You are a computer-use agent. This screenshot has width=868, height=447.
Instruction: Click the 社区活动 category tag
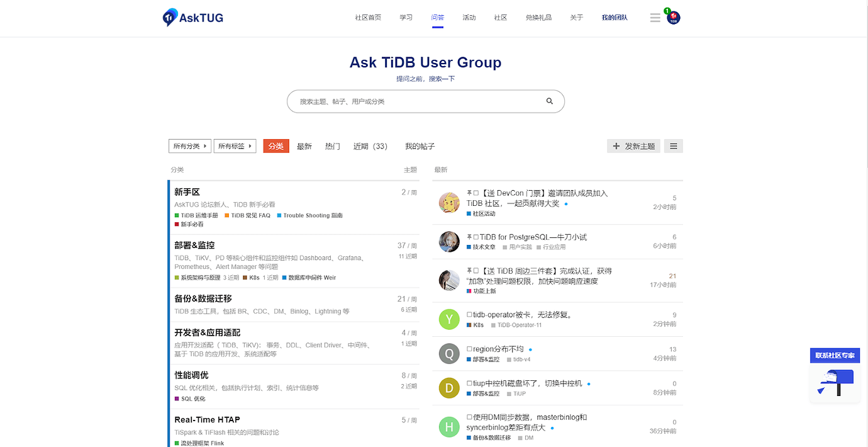pos(481,214)
